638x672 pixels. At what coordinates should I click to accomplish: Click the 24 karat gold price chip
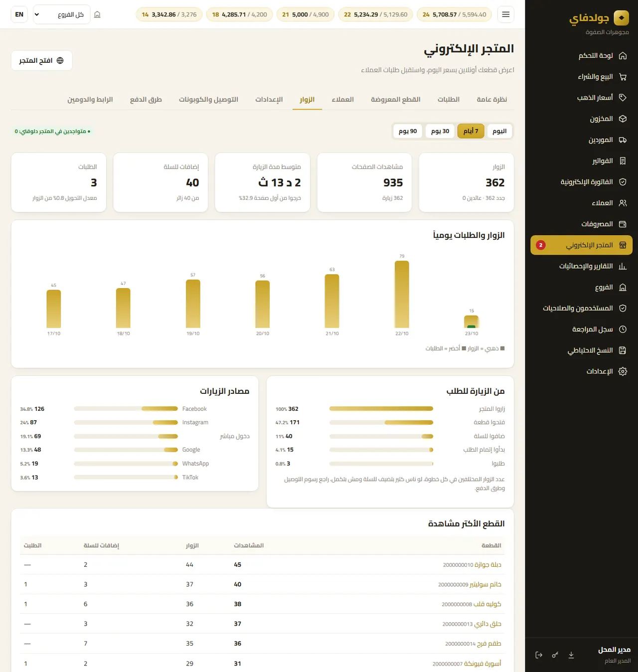click(x=455, y=14)
